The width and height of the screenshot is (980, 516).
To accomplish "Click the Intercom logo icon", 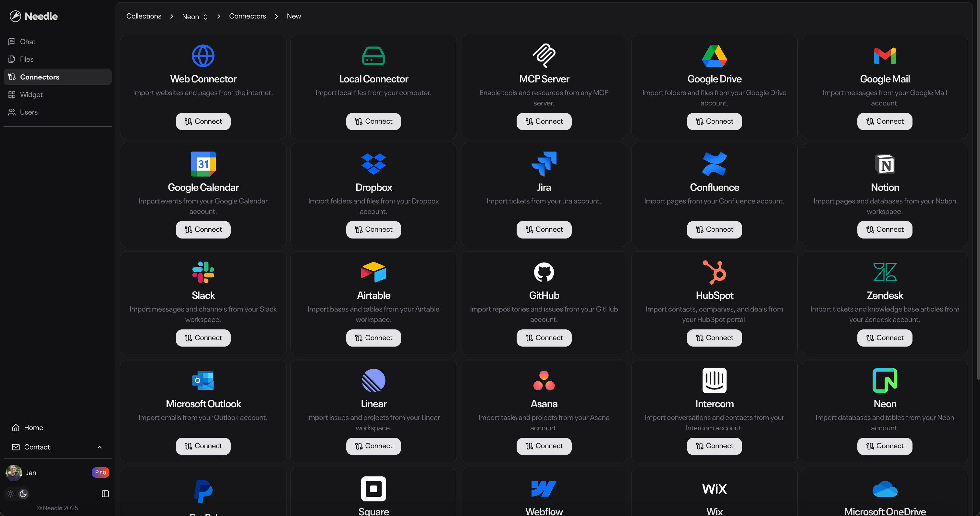I will click(714, 380).
